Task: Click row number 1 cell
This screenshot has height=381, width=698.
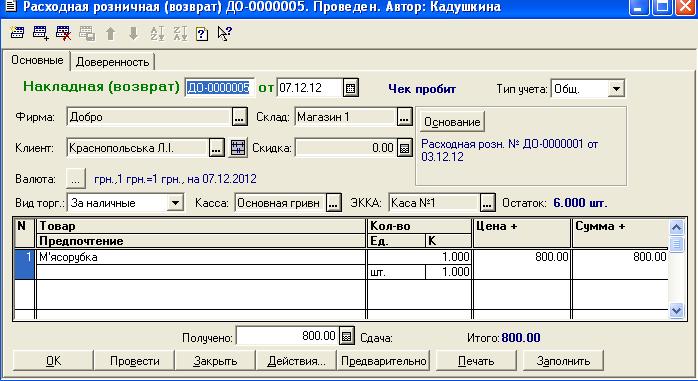Action: point(24,265)
